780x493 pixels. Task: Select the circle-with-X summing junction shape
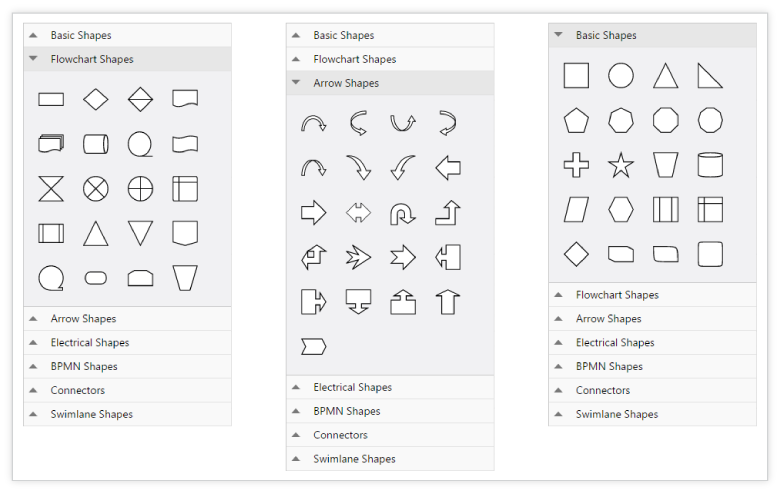[95, 188]
